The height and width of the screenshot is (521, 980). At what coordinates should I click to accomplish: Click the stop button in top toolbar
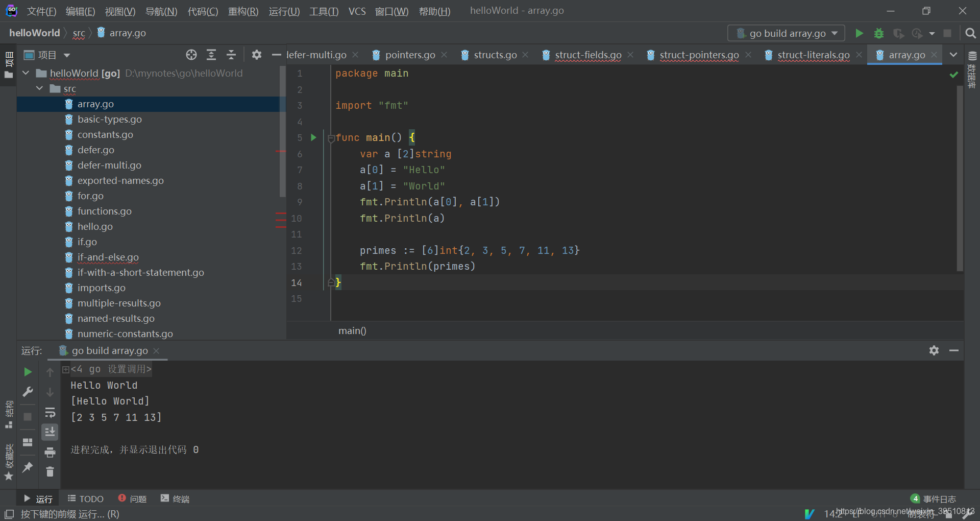(x=947, y=33)
